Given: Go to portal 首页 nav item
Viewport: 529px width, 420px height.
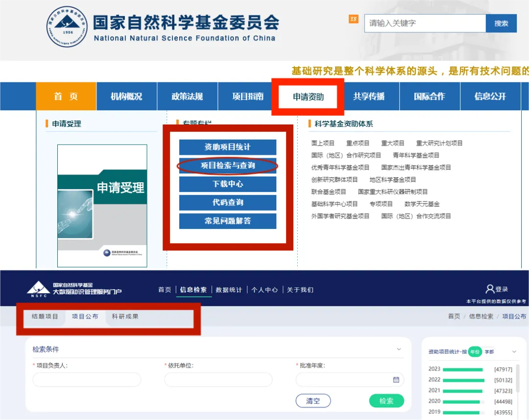Looking at the screenshot, I should [165, 290].
